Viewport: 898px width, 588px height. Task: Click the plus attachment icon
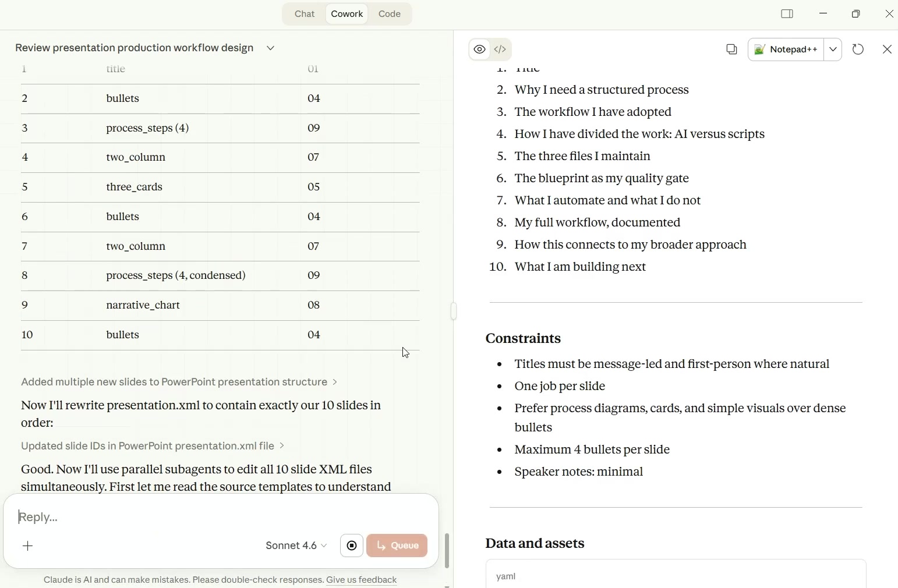28,546
